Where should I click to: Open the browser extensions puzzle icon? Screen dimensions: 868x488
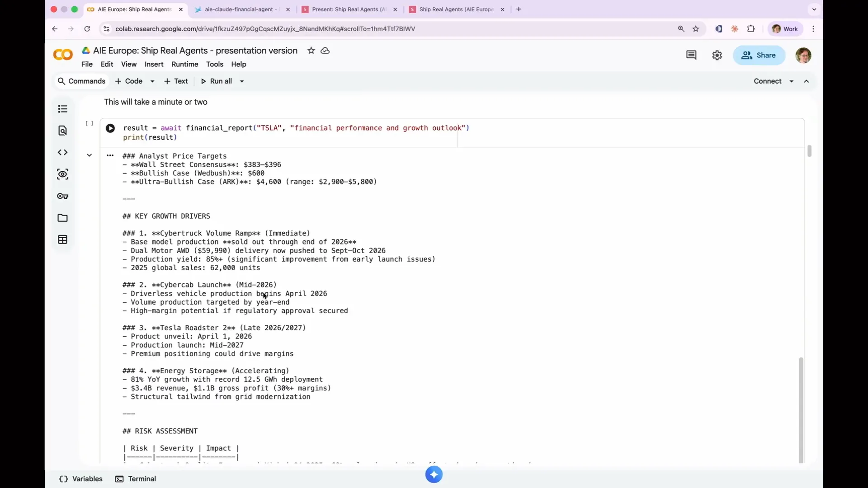click(751, 29)
